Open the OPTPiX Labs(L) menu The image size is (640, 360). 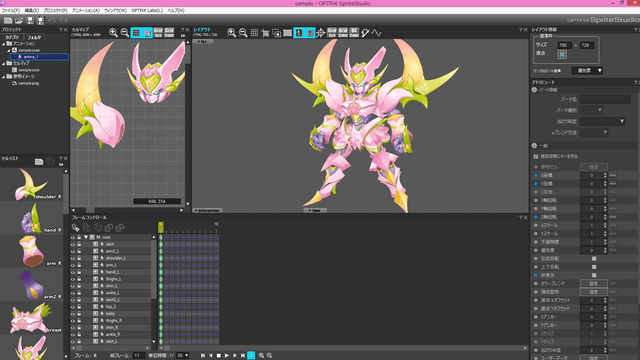[x=147, y=11]
